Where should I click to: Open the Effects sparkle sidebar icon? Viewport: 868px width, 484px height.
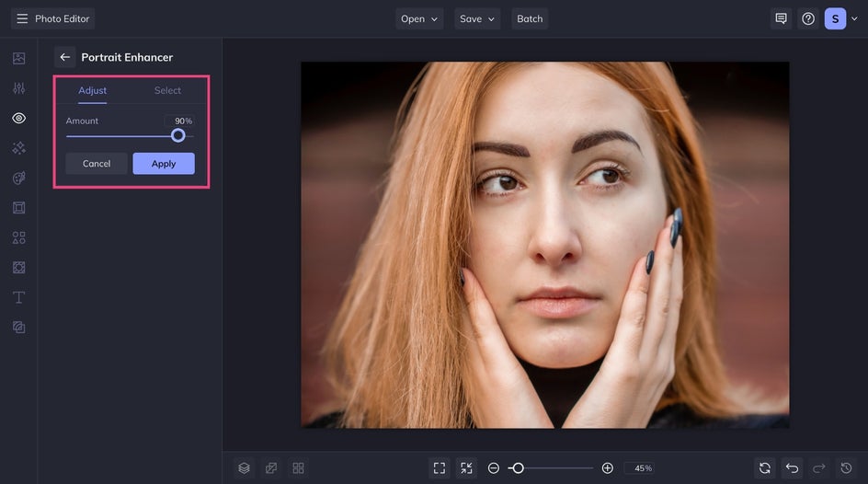tap(18, 148)
